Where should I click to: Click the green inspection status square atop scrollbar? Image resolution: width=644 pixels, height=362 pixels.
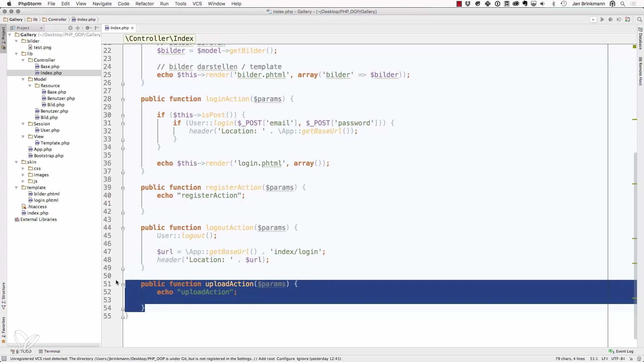pyautogui.click(x=635, y=47)
